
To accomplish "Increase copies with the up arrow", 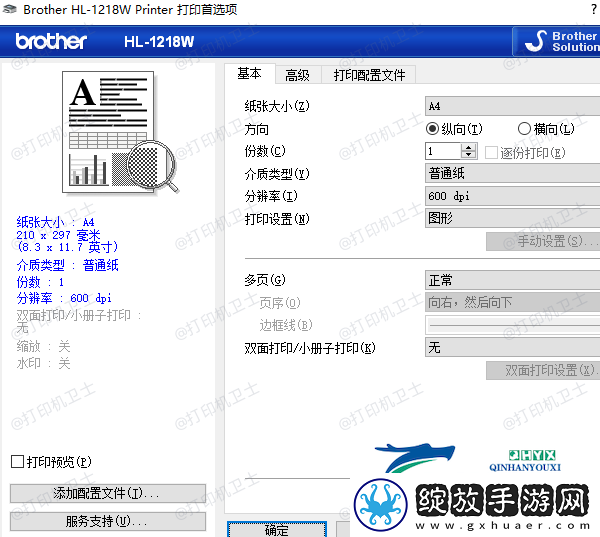I will [469, 147].
